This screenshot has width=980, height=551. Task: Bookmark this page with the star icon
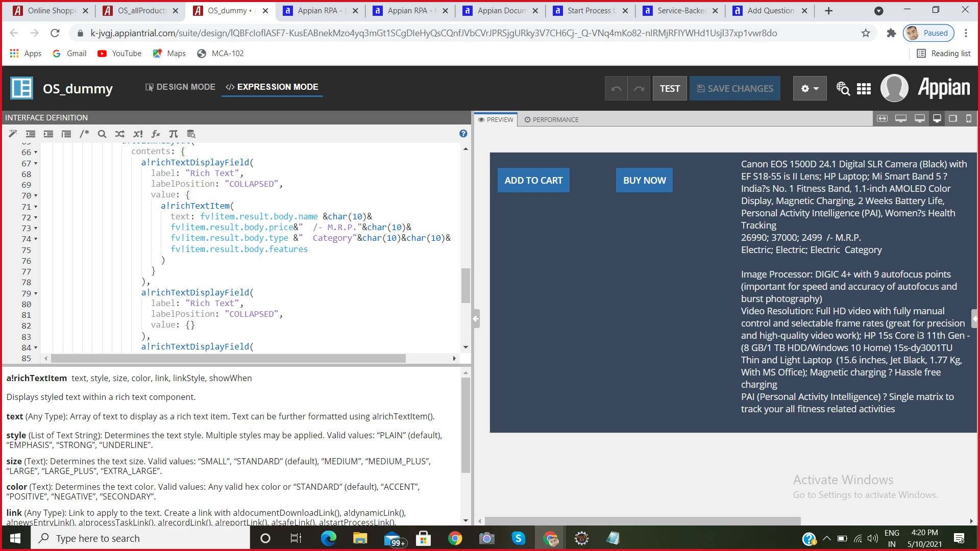point(866,33)
